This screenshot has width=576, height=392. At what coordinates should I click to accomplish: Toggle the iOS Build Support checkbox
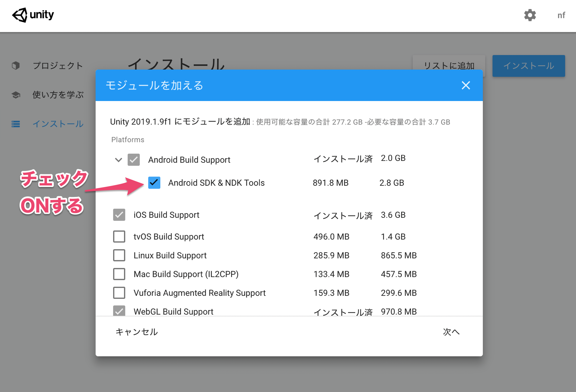pos(119,215)
